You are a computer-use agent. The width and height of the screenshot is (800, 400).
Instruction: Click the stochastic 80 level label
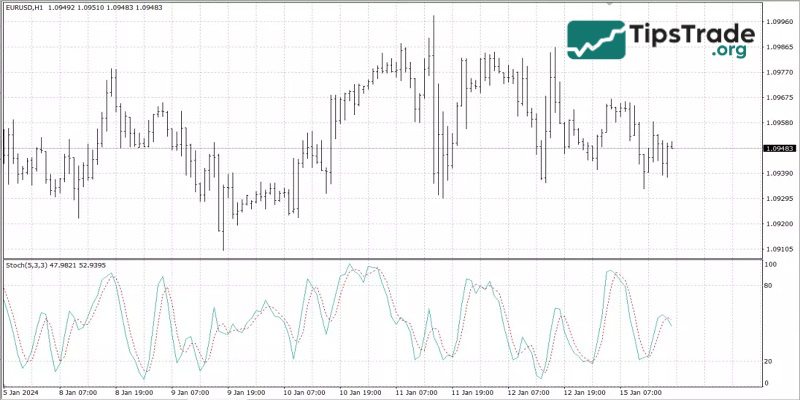tap(769, 286)
